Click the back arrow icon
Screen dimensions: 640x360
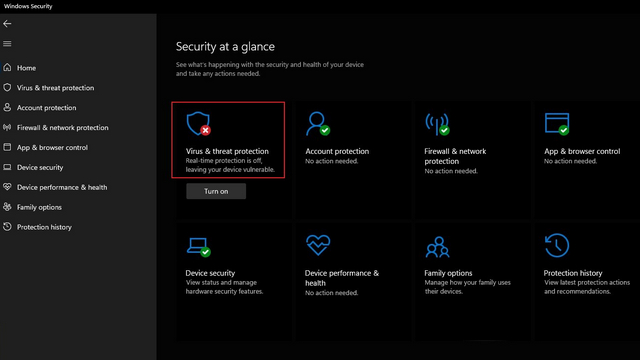click(7, 24)
